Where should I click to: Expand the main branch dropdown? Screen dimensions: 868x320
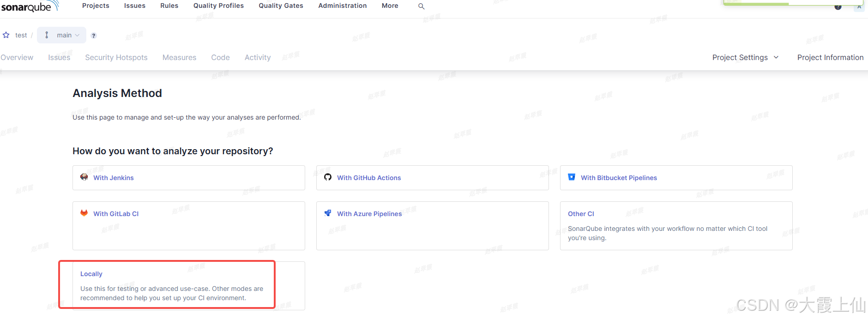pos(62,35)
